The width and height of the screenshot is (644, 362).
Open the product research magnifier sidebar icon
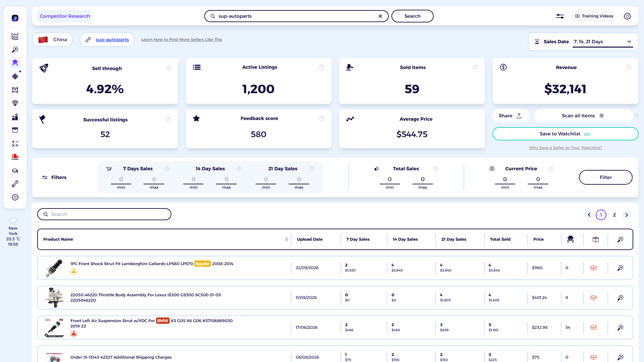(15, 50)
